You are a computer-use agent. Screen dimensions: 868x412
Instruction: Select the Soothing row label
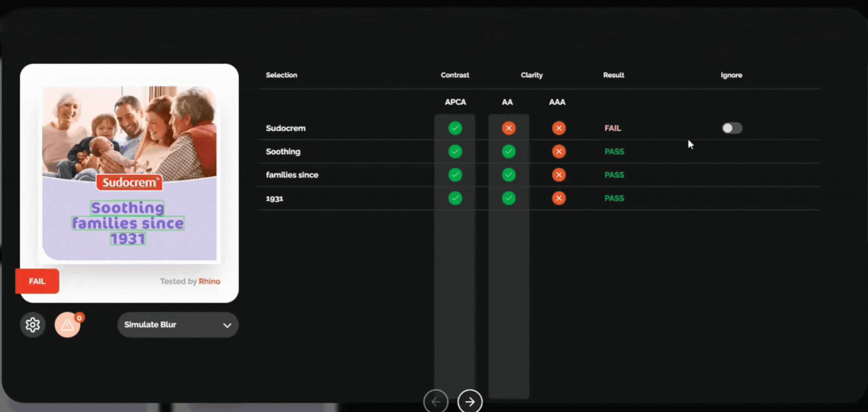[283, 151]
